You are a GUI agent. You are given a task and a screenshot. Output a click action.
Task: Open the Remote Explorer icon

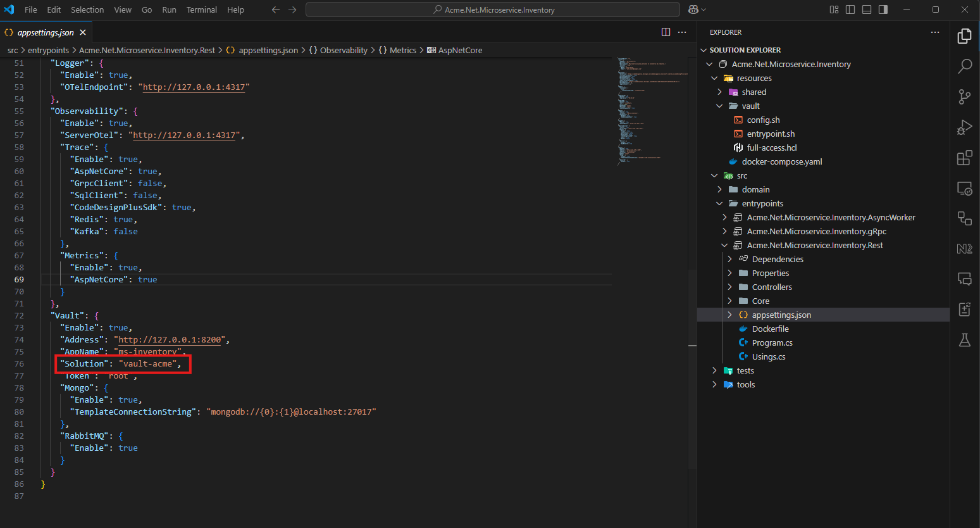(964, 188)
